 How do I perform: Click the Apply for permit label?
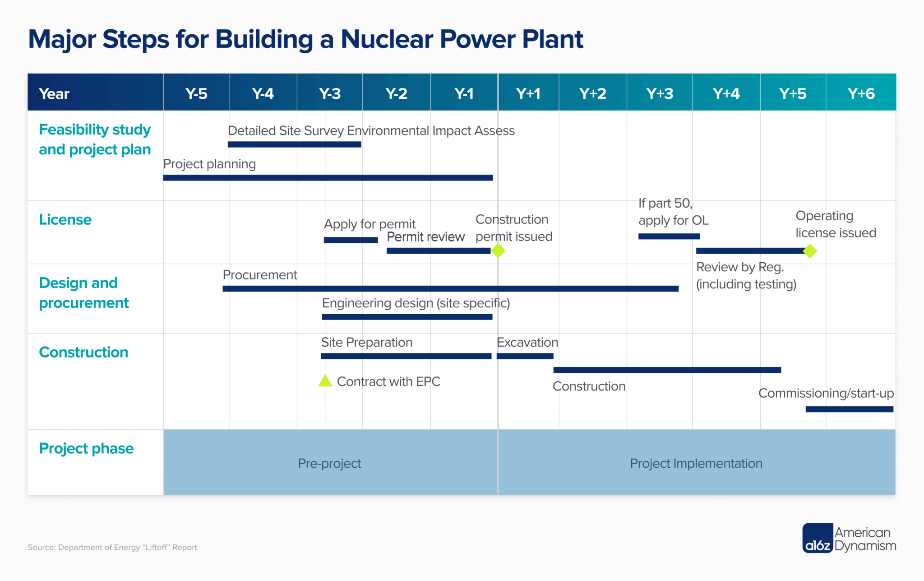pyautogui.click(x=370, y=224)
